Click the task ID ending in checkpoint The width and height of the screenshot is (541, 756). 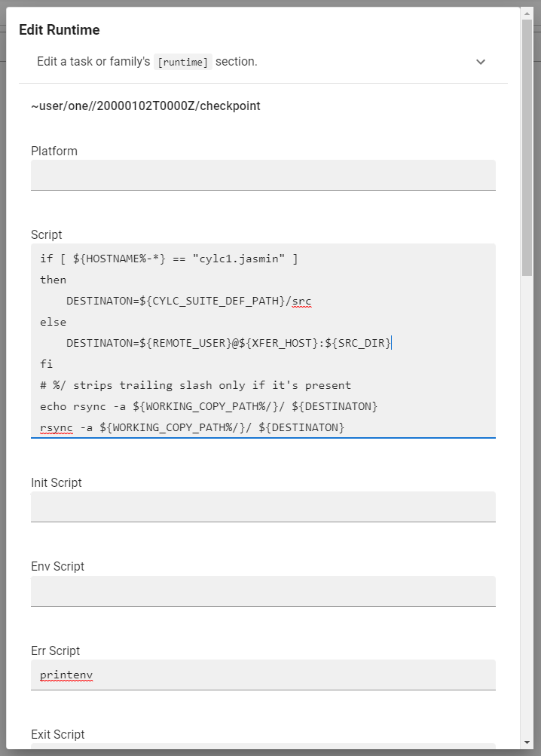pyautogui.click(x=145, y=106)
